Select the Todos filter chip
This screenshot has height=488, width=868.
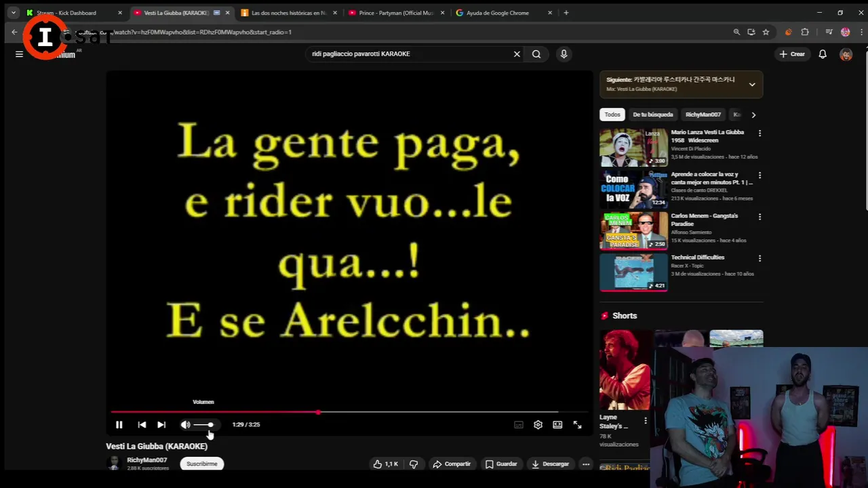pyautogui.click(x=612, y=115)
